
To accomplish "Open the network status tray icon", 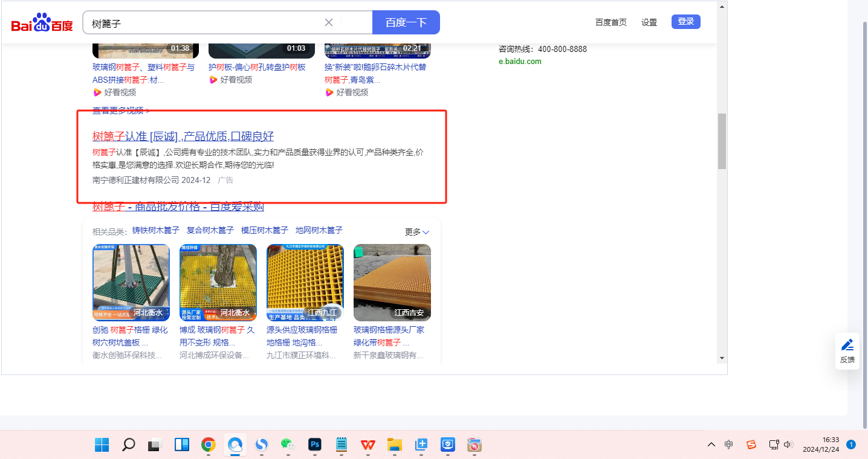I will pos(773,445).
